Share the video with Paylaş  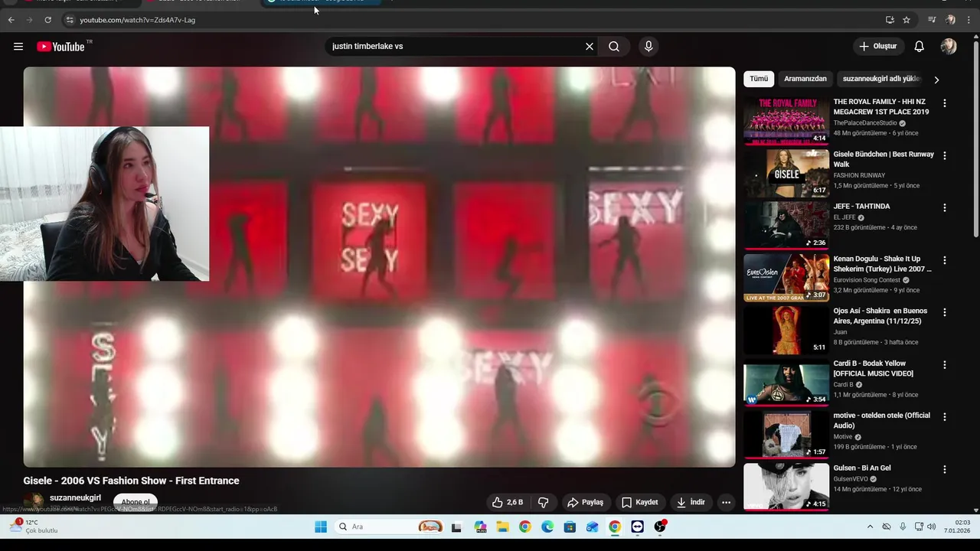586,502
